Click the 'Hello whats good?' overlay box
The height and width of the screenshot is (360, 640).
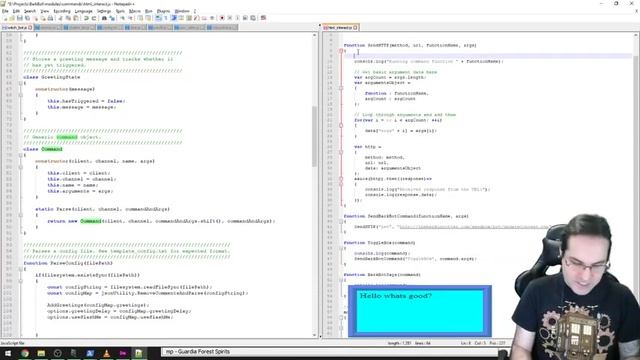(420, 311)
